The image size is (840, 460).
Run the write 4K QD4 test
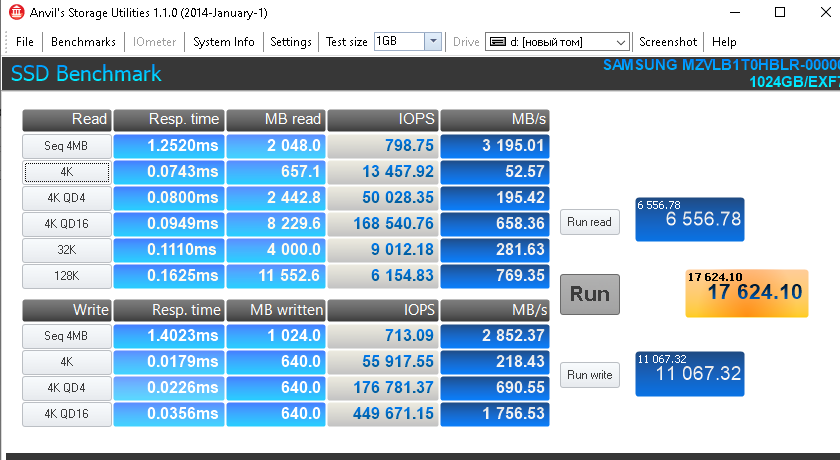(67, 388)
